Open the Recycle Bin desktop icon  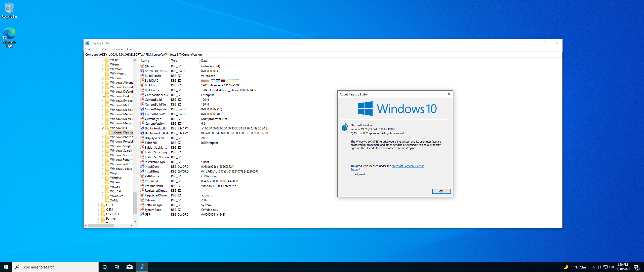9,10
